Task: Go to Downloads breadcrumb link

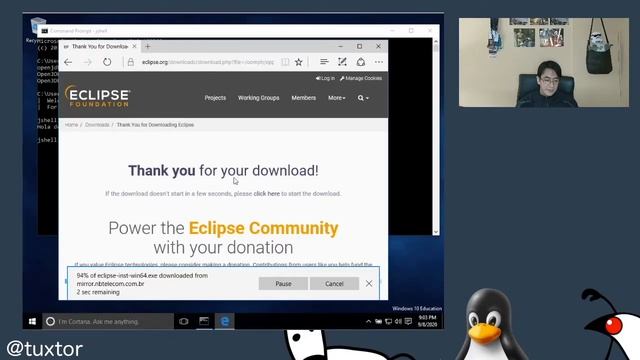Action: 97,125
